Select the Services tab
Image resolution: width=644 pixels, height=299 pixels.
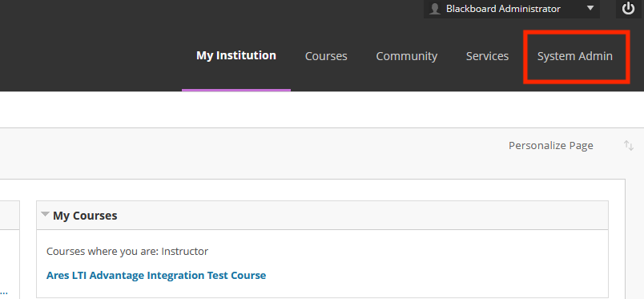click(x=487, y=56)
